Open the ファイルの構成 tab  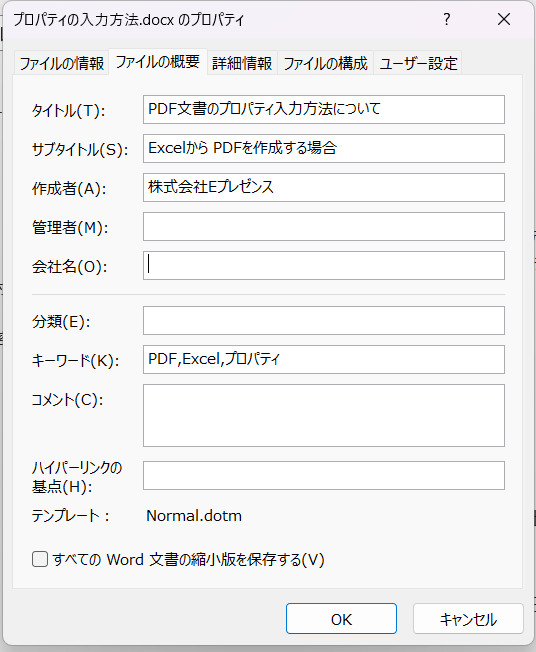click(x=326, y=63)
